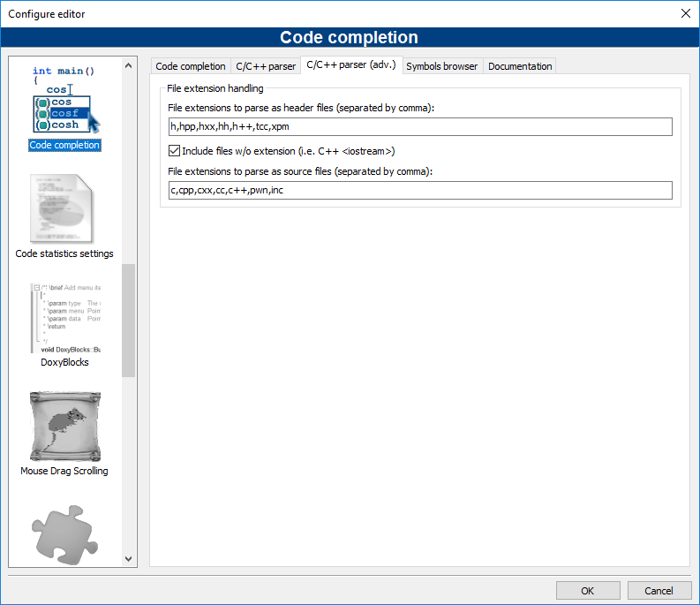
Task: Click the Code completion label in sidebar
Action: coord(64,145)
